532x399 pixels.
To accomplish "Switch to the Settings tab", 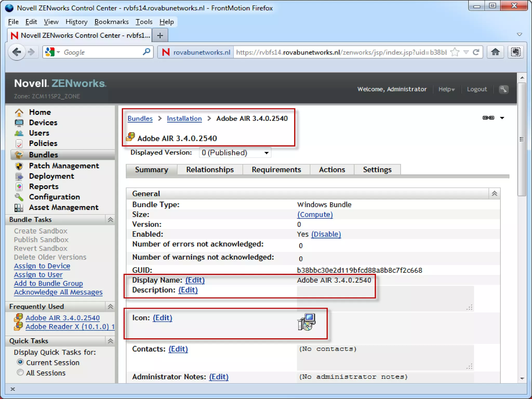I will click(377, 170).
